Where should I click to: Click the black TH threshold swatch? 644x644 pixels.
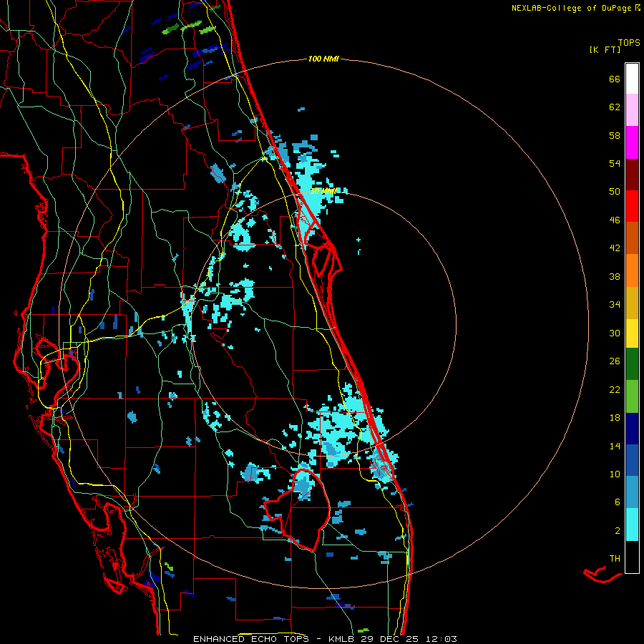pos(632,557)
